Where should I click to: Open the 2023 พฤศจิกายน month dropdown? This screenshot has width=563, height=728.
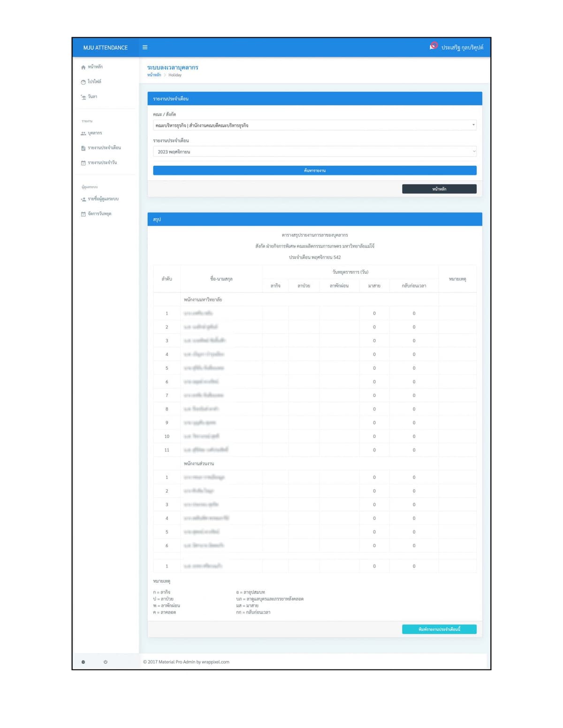tap(315, 151)
